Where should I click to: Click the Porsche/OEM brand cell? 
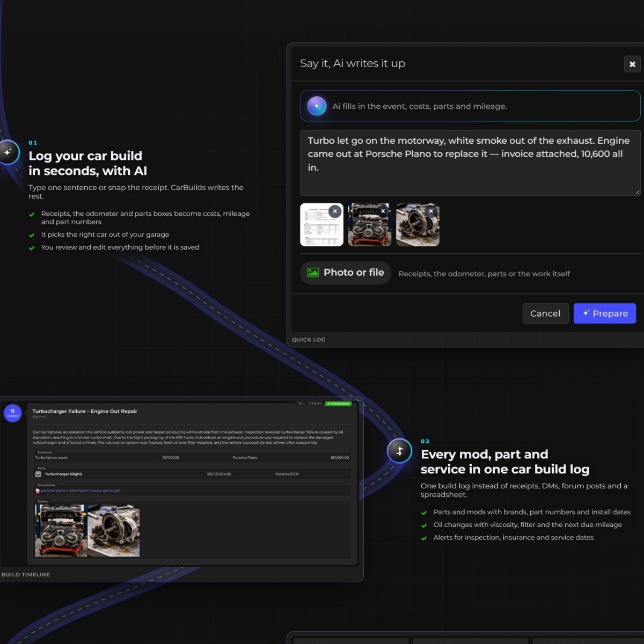pos(287,474)
